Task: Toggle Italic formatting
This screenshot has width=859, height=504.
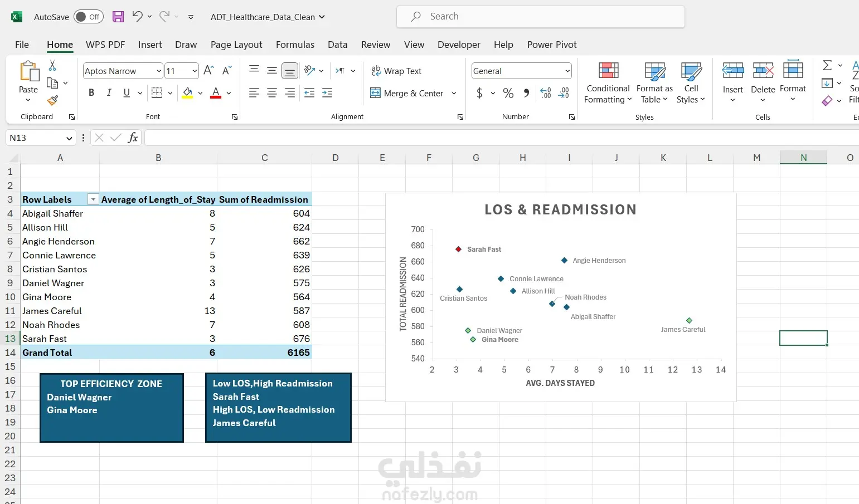Action: click(x=109, y=93)
